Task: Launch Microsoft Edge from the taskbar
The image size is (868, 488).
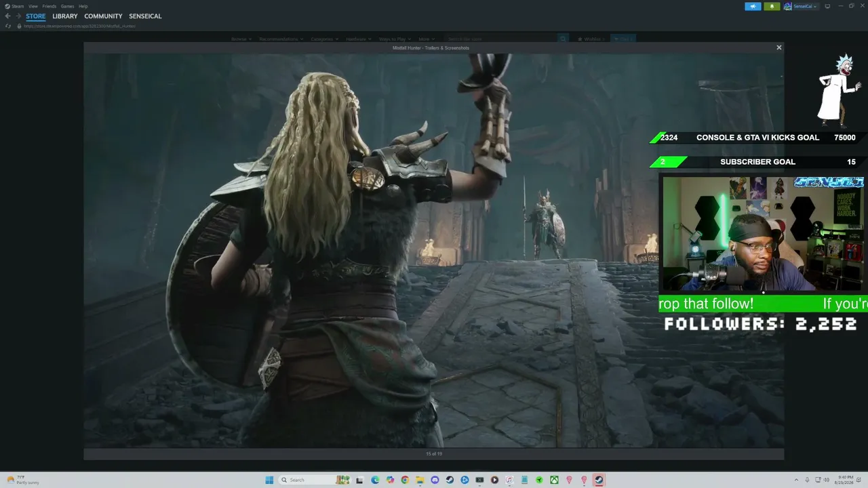Action: pos(375,480)
